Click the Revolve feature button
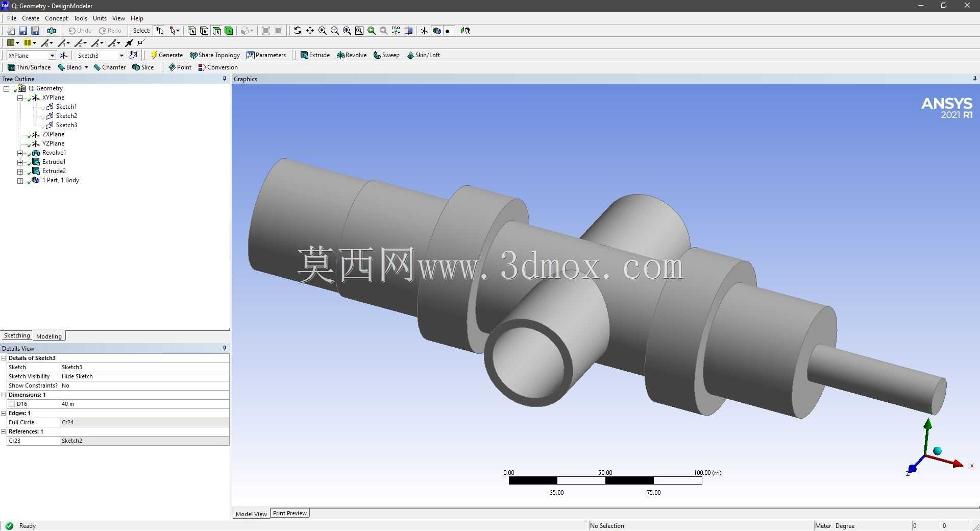The height and width of the screenshot is (531, 980). (352, 55)
